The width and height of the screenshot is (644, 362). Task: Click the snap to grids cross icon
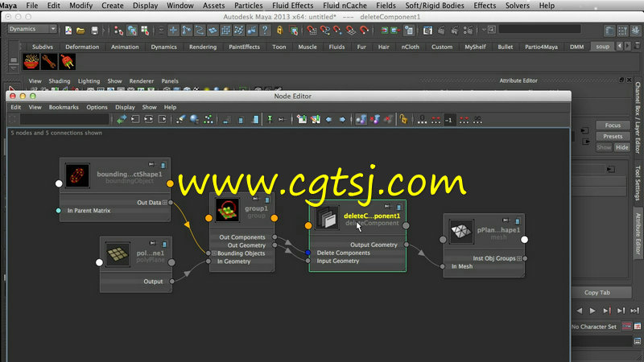(x=173, y=31)
